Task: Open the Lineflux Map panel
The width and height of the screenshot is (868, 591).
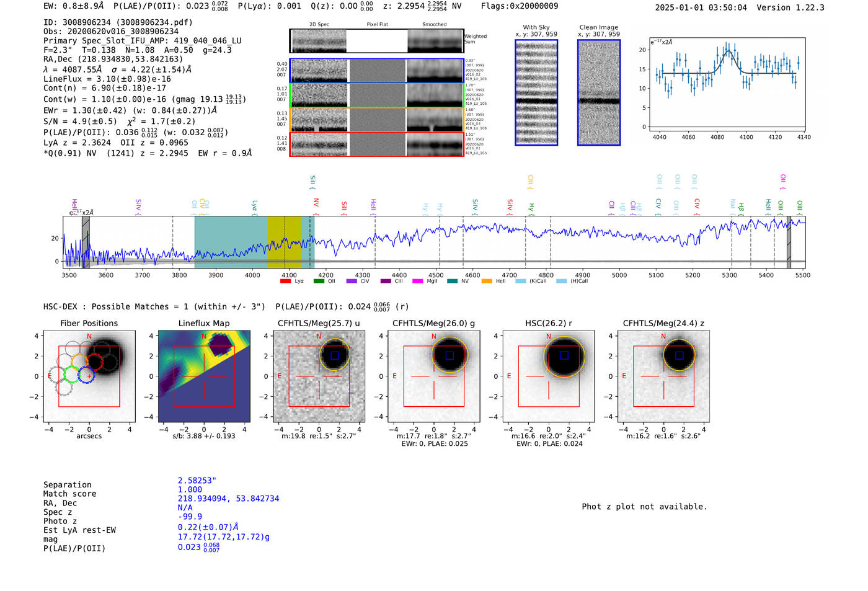Action: coord(204,376)
